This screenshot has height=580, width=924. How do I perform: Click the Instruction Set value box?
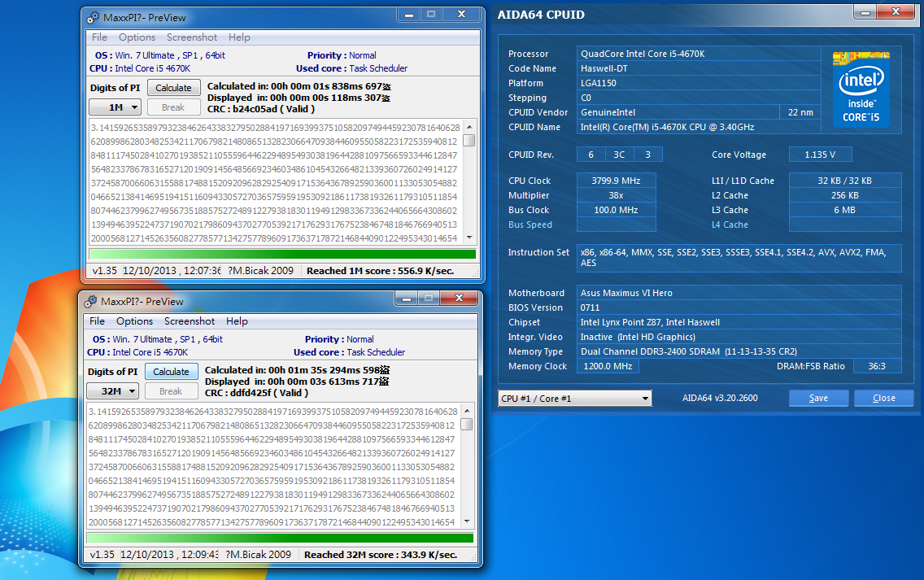(739, 258)
